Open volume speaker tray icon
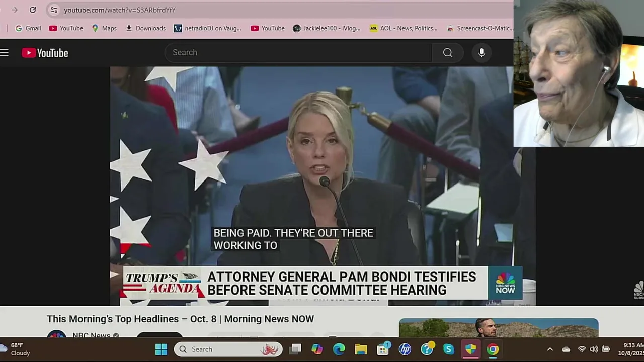 [x=594, y=349]
